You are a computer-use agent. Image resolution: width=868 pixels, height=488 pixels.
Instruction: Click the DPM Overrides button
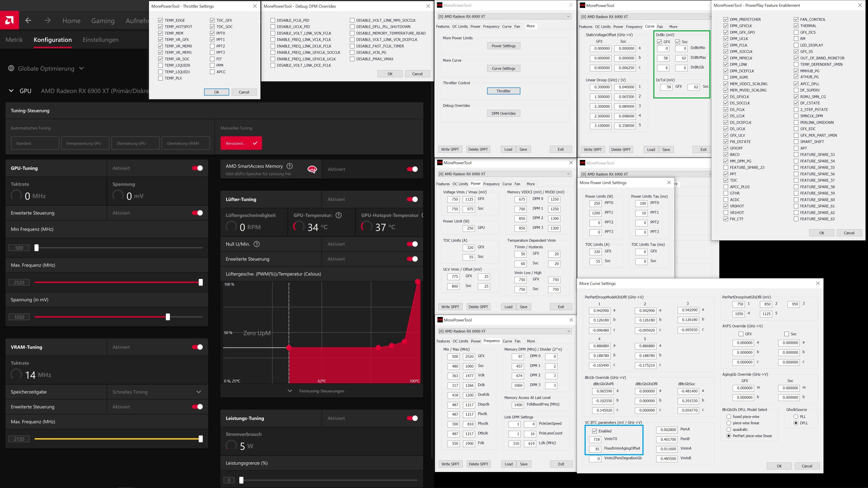(x=503, y=113)
